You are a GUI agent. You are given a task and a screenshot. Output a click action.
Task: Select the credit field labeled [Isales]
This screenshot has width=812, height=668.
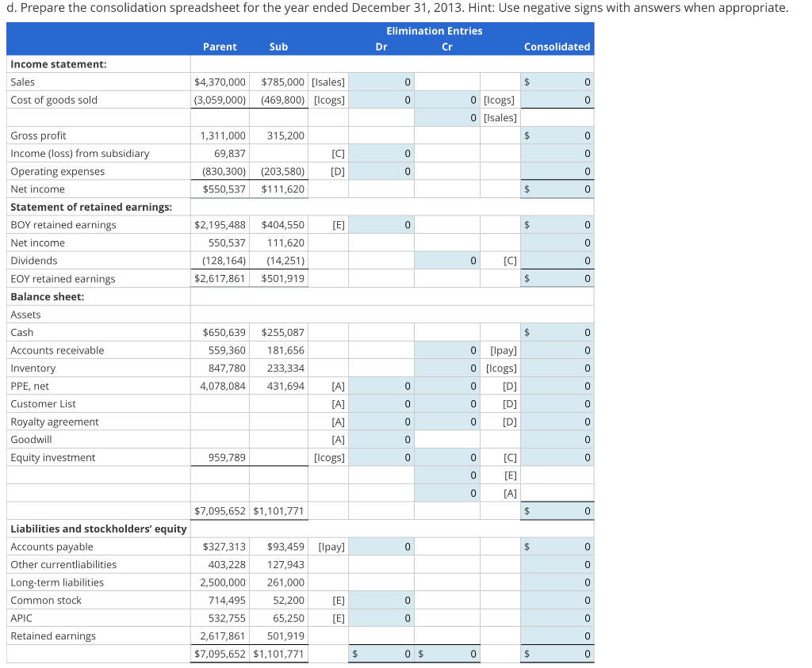point(447,117)
